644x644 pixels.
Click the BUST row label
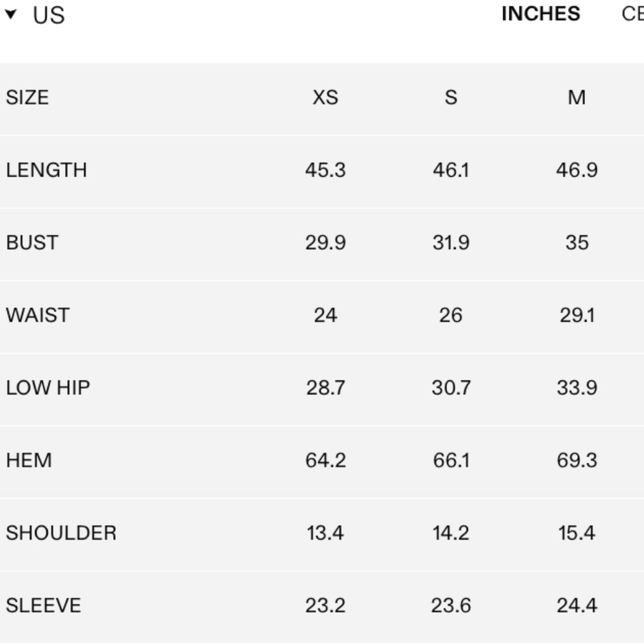click(32, 243)
